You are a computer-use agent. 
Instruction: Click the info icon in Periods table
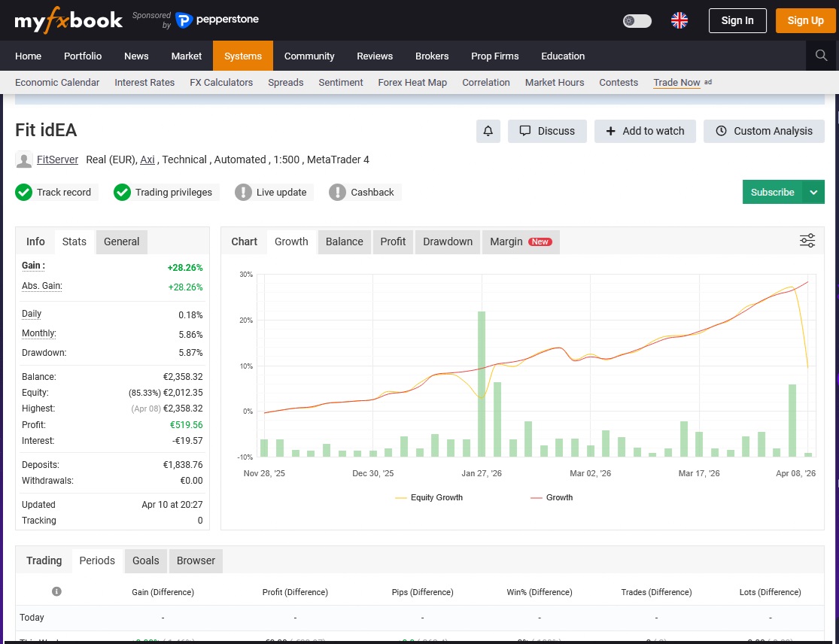pos(56,592)
